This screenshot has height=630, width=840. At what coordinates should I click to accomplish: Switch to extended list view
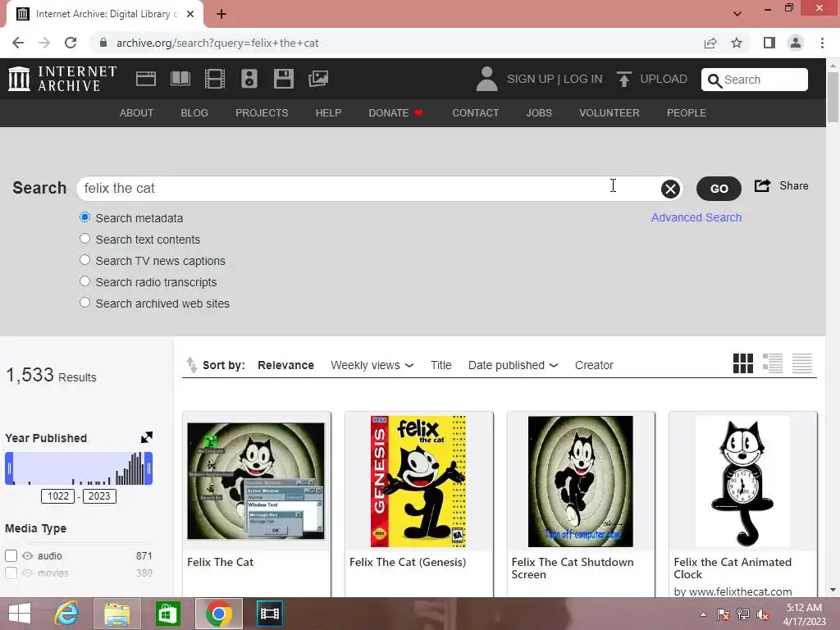(773, 363)
